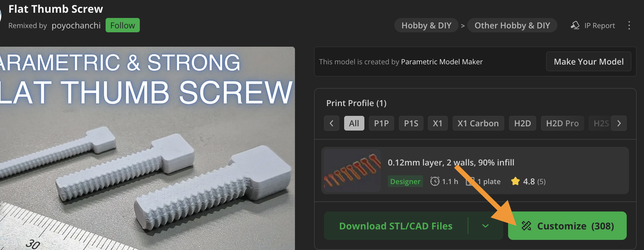The height and width of the screenshot is (250, 644).
Task: Click the IP Report gavel icon
Action: (x=575, y=25)
